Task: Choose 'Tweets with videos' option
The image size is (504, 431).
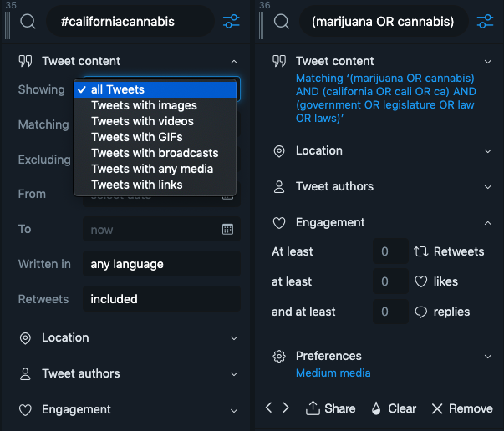Action: click(142, 121)
